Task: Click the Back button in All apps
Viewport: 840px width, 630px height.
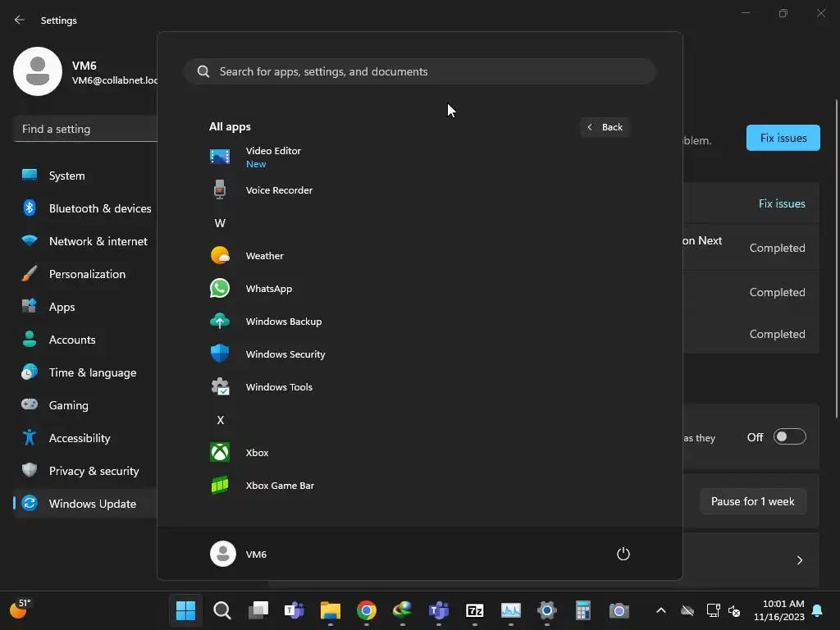Action: (605, 127)
